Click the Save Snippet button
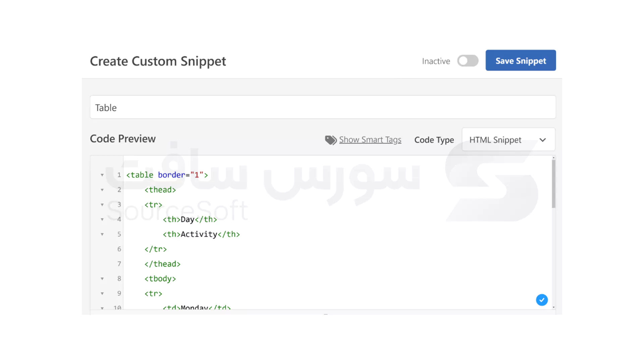 pyautogui.click(x=520, y=61)
